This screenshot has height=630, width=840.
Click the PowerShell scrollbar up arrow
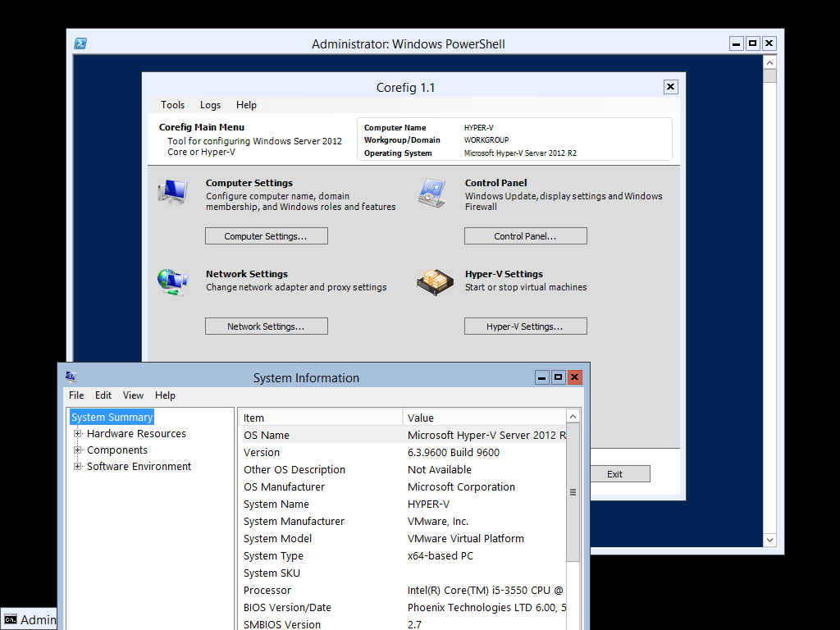pos(769,62)
